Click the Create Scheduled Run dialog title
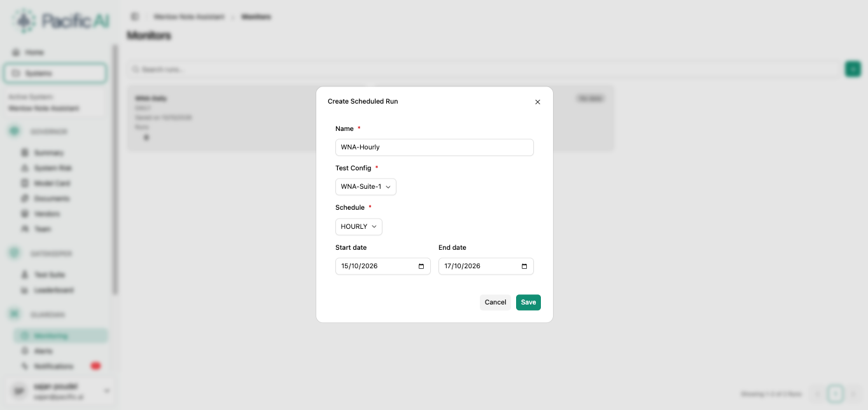 (x=363, y=102)
